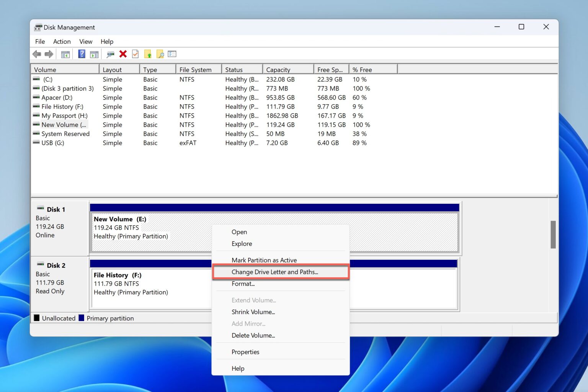The height and width of the screenshot is (392, 588).
Task: Select the Change Drive Letter and Paths option
Action: pos(275,272)
